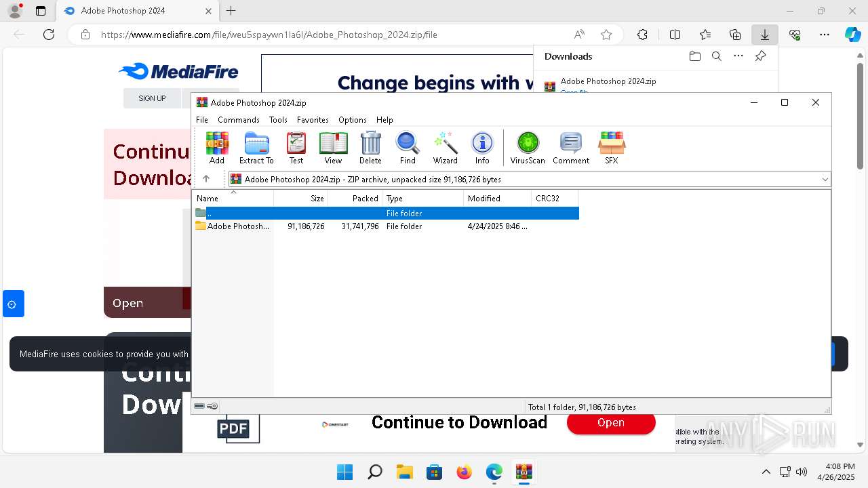Image resolution: width=868 pixels, height=488 pixels.
Task: Expand the archive path dropdown
Action: [825, 180]
